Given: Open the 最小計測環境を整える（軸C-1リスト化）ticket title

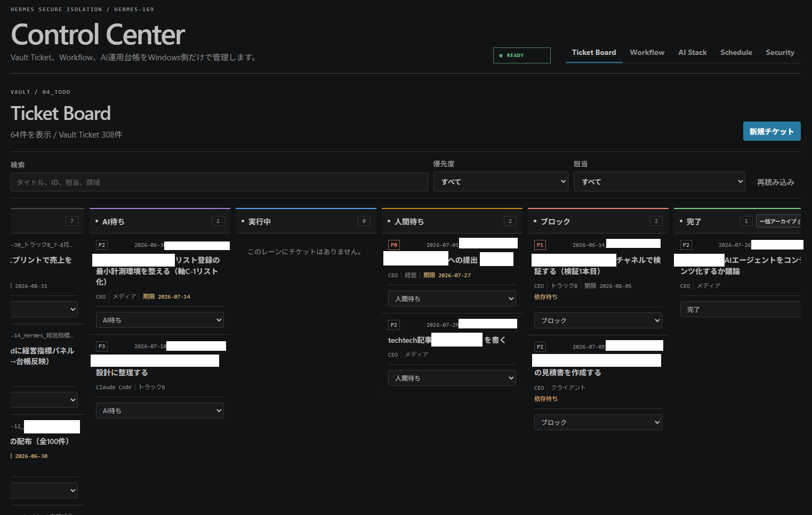Looking at the screenshot, I should pos(157,271).
